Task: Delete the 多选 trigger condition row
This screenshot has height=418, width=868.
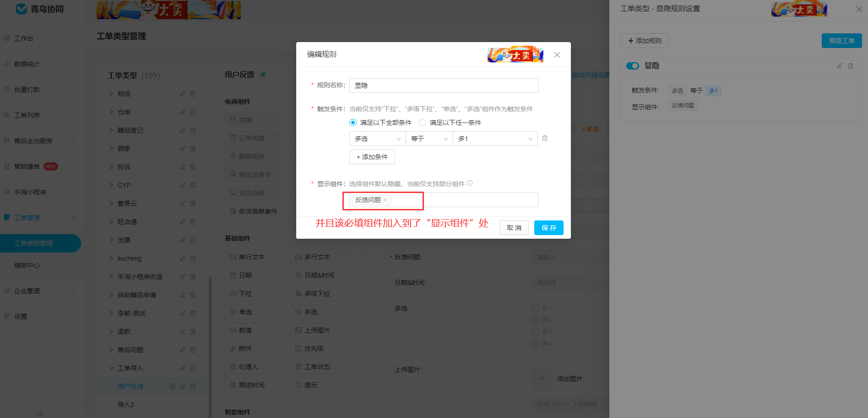Action: tap(545, 138)
